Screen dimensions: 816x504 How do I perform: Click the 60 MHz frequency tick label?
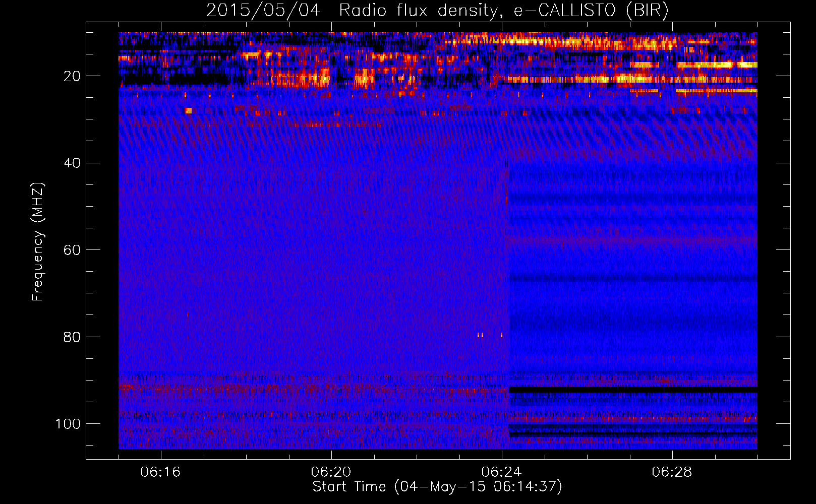coord(72,250)
